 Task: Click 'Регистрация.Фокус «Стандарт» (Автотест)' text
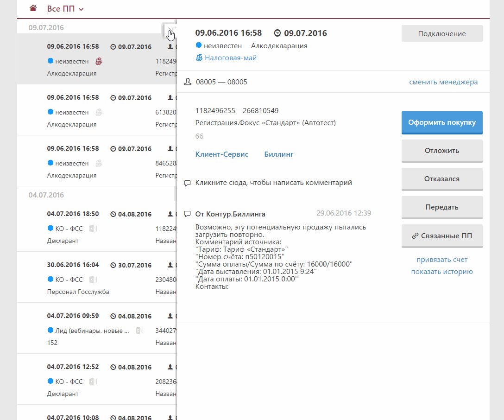[265, 123]
